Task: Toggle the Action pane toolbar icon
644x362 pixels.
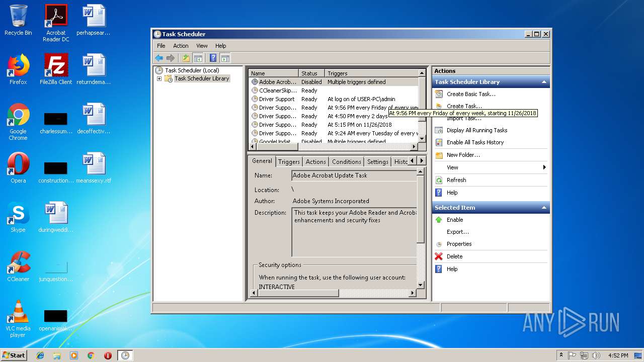Action: click(x=225, y=58)
